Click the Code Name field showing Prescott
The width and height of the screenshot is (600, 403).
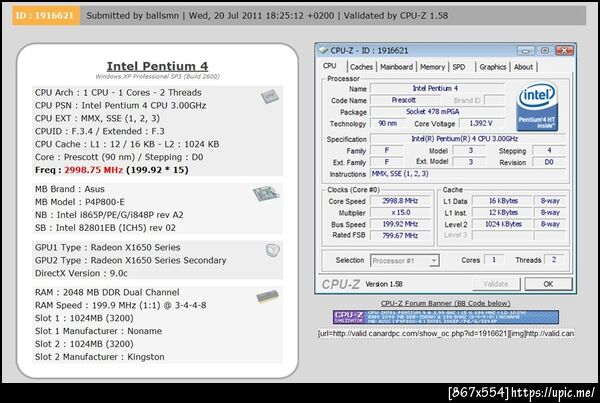(404, 100)
